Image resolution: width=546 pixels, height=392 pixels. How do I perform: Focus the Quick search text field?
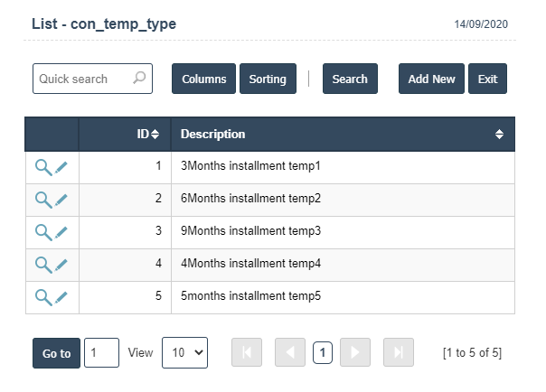[84, 79]
